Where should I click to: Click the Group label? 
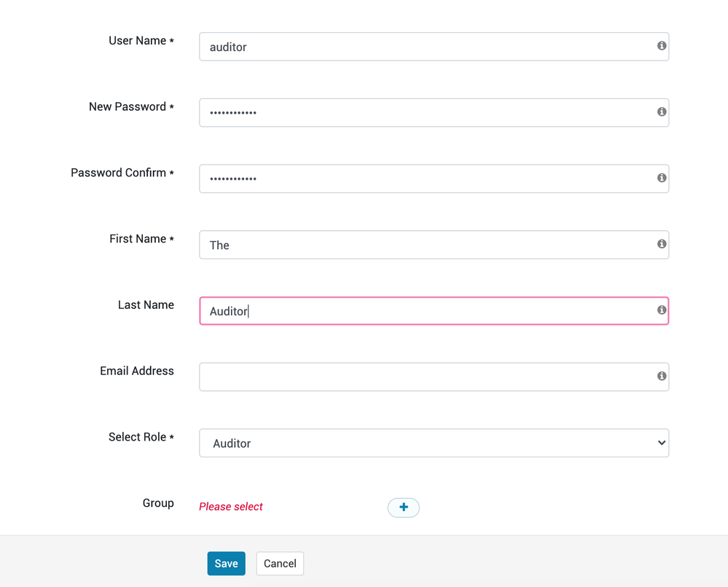pyautogui.click(x=158, y=503)
